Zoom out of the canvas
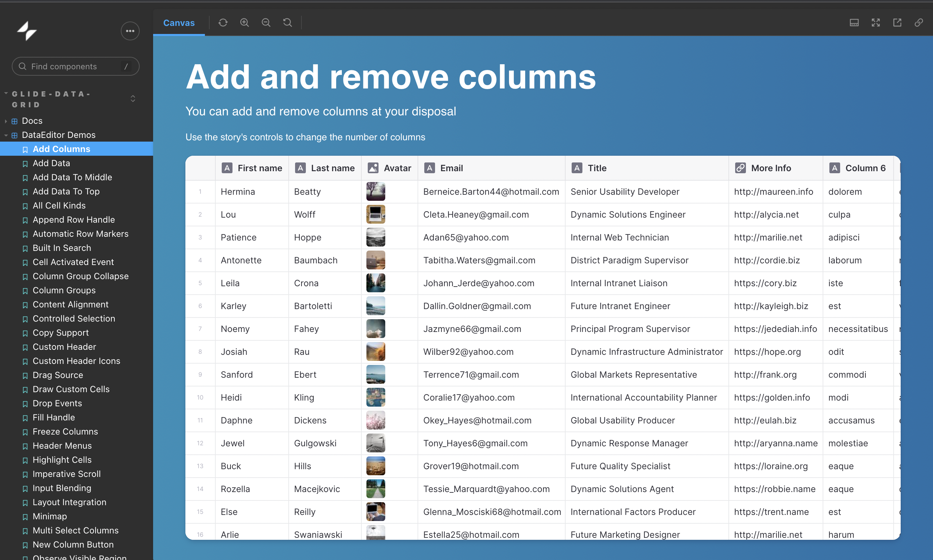 pos(266,23)
